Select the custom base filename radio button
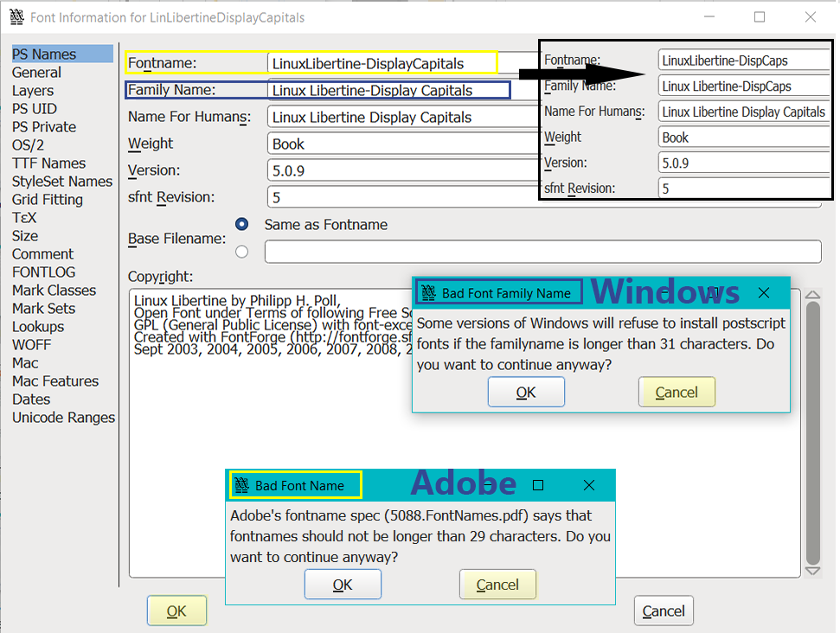Image resolution: width=840 pixels, height=633 pixels. (242, 252)
